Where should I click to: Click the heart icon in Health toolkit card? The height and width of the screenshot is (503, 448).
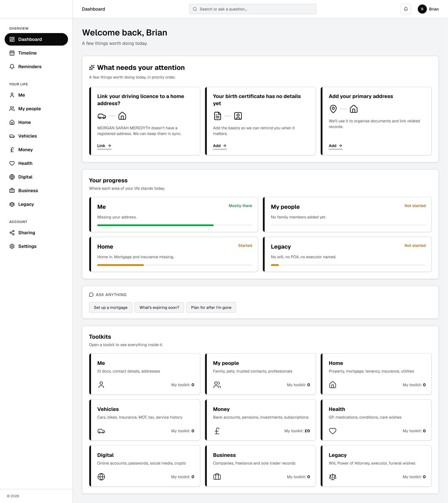pyautogui.click(x=333, y=431)
